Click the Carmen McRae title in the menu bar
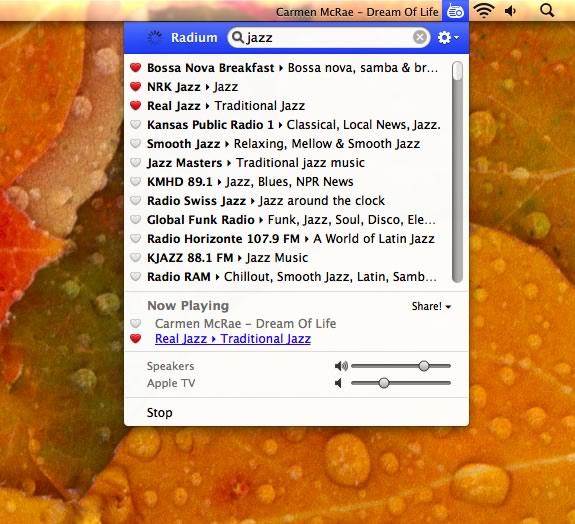This screenshot has height=524, width=575. pyautogui.click(x=357, y=12)
